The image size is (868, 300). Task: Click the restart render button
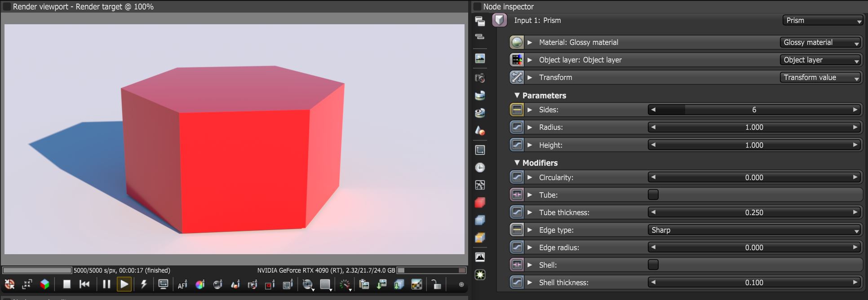(x=84, y=284)
